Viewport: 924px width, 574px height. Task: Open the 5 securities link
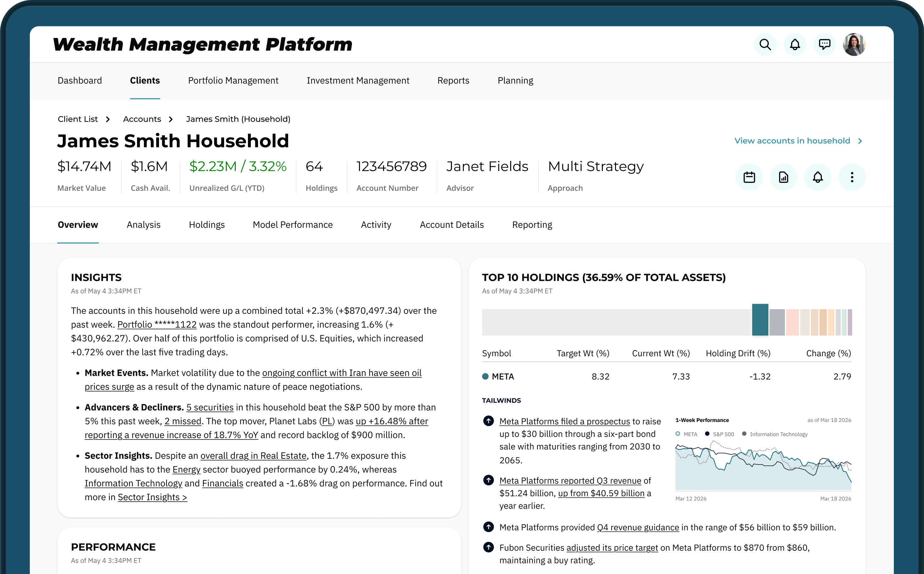(x=210, y=407)
